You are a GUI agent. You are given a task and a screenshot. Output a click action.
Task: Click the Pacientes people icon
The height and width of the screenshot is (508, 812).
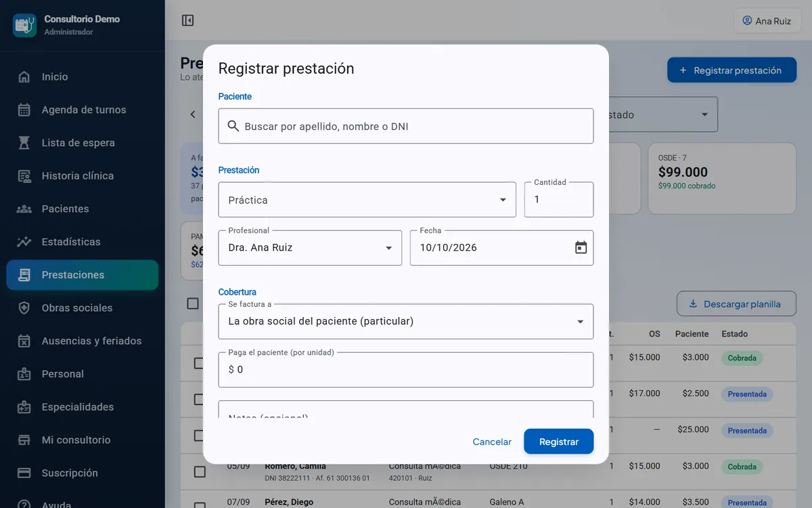[x=24, y=209]
